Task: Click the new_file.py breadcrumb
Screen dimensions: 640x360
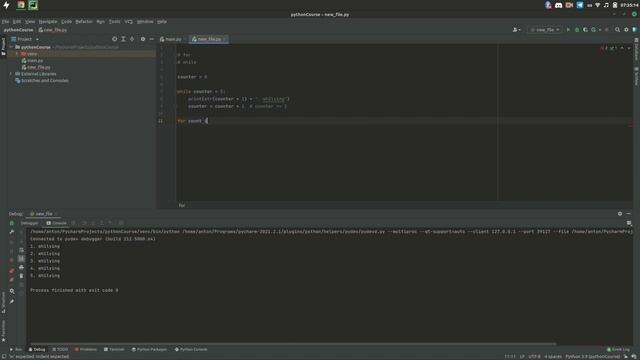Action: click(x=53, y=30)
